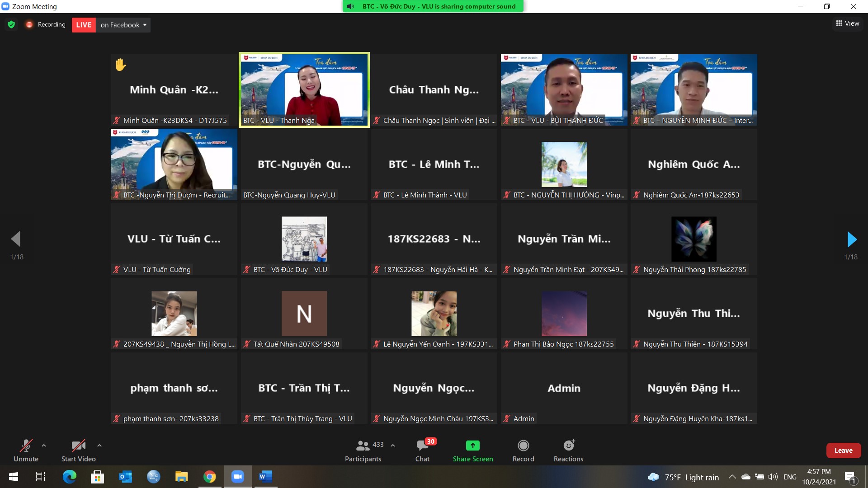This screenshot has height=488, width=868.
Task: Click the Record button
Action: 524,450
